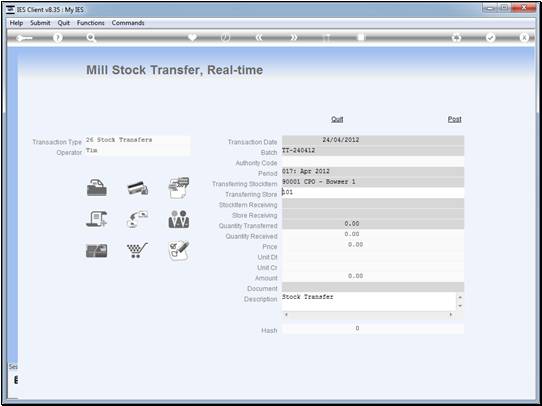This screenshot has height=406, width=542.
Task: Click the Quit link above the form
Action: pos(337,119)
